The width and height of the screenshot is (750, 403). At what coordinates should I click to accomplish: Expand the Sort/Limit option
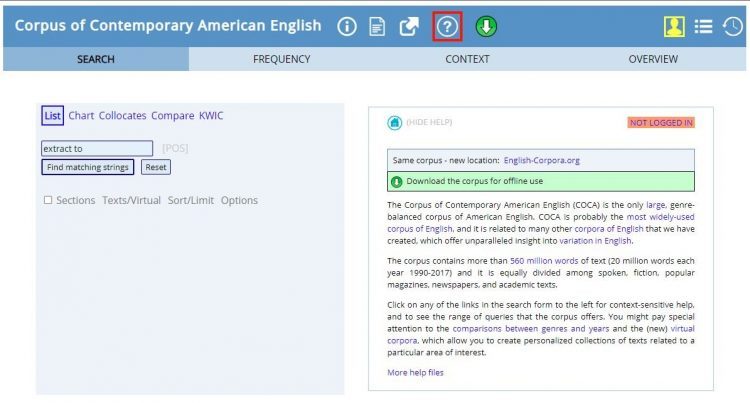coord(191,200)
